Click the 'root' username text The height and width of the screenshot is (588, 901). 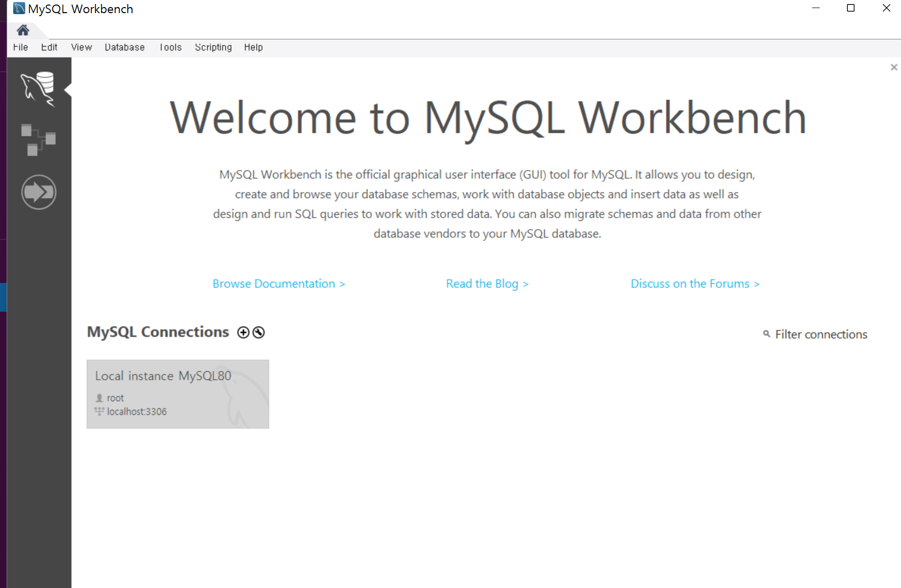115,398
